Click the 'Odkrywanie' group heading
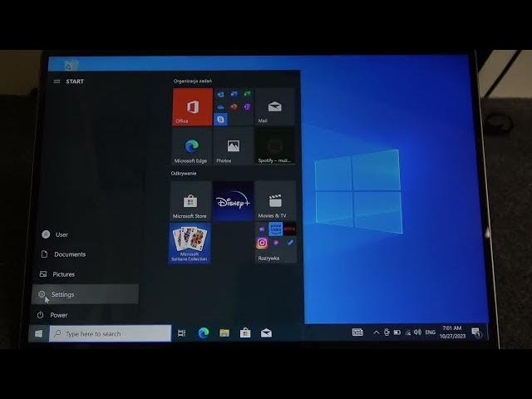Viewport: 532px width, 399px height. (184, 174)
